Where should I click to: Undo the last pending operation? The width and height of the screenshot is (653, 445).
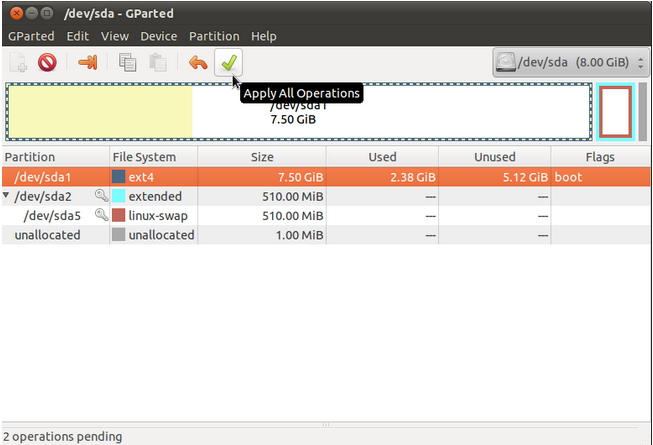click(198, 63)
